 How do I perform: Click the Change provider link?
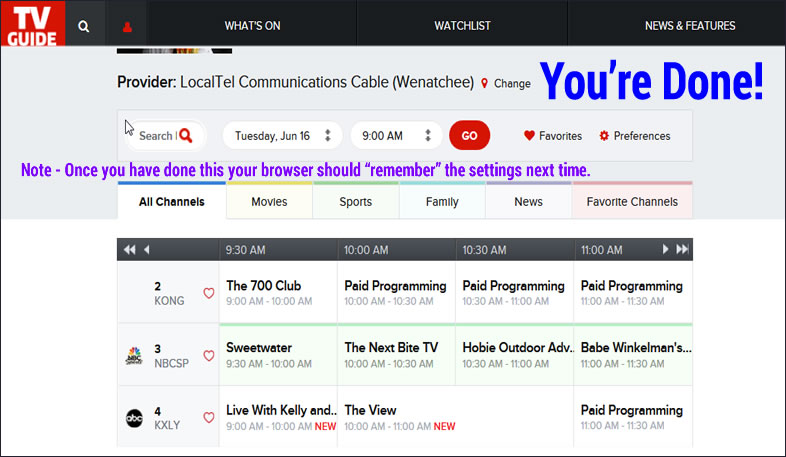(512, 84)
